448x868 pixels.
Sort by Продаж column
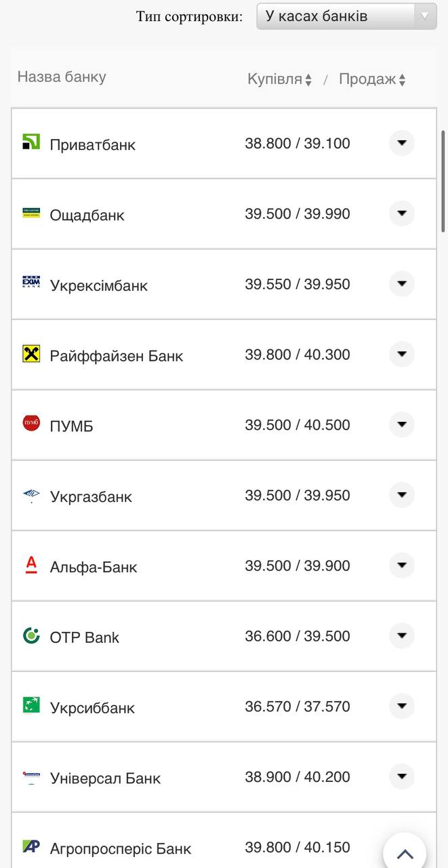point(371,79)
